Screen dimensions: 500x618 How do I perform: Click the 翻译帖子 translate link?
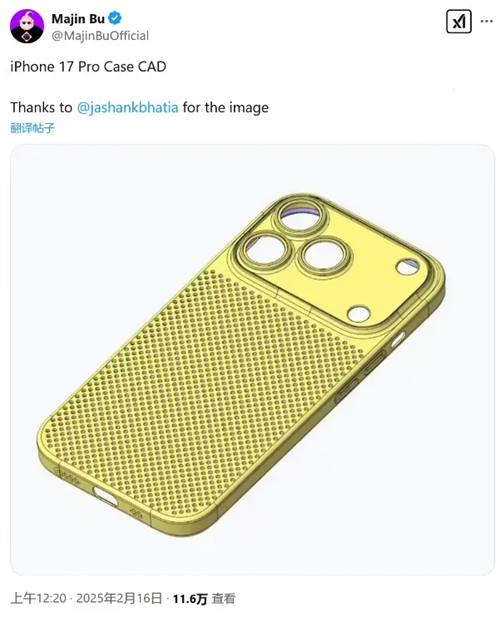coord(32,128)
